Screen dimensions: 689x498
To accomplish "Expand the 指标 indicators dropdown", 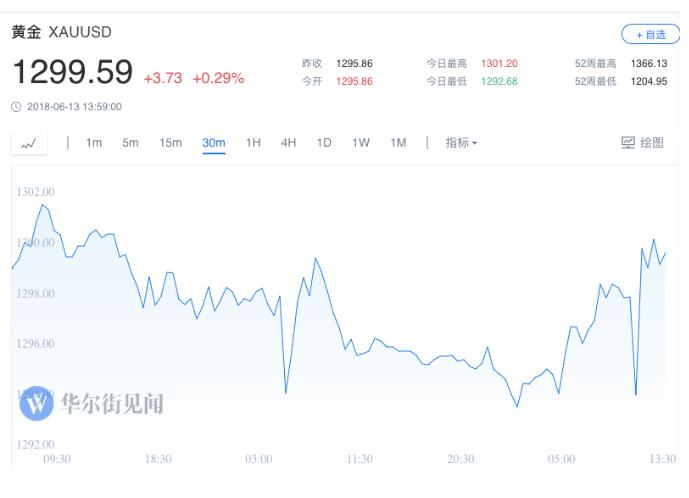I will [461, 143].
